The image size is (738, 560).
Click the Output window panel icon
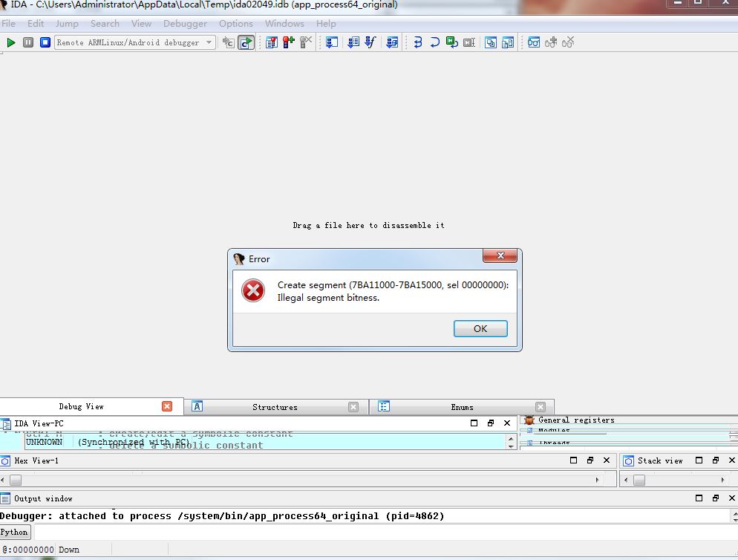point(5,498)
